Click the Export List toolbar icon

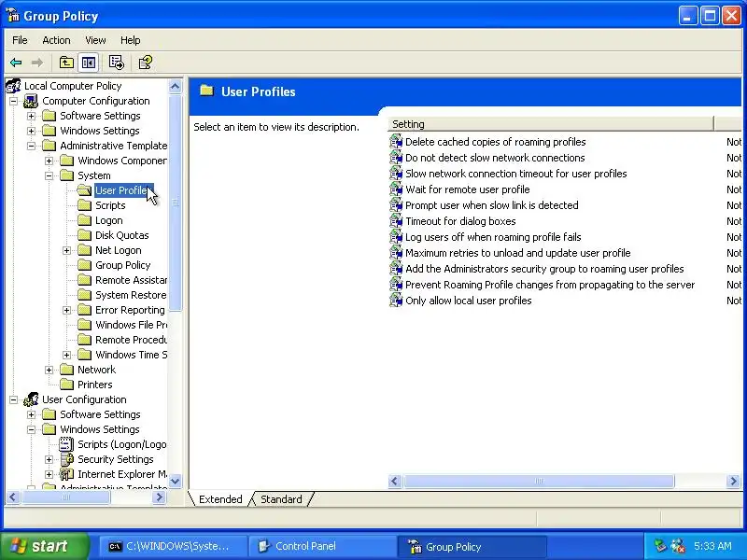click(116, 63)
